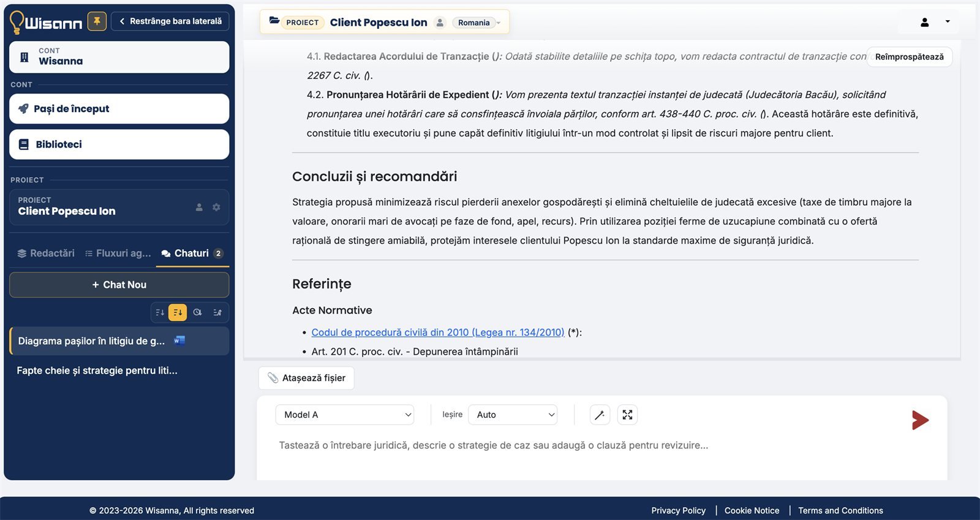Open the Model A dropdown
Image resolution: width=980 pixels, height=520 pixels.
345,415
